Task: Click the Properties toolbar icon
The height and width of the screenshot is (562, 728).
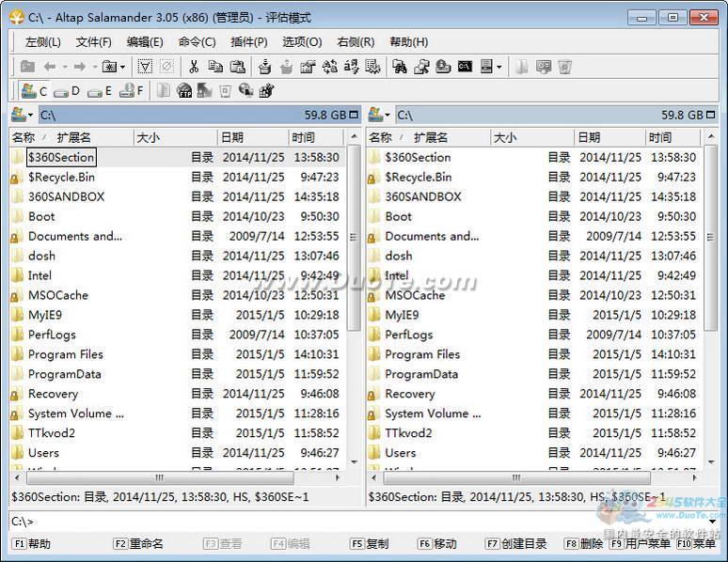Action: click(308, 67)
